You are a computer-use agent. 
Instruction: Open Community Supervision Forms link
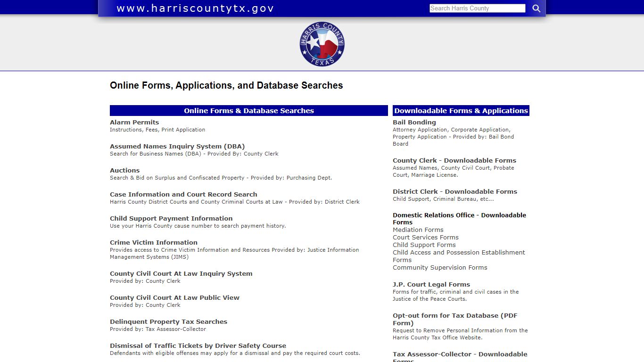(440, 267)
